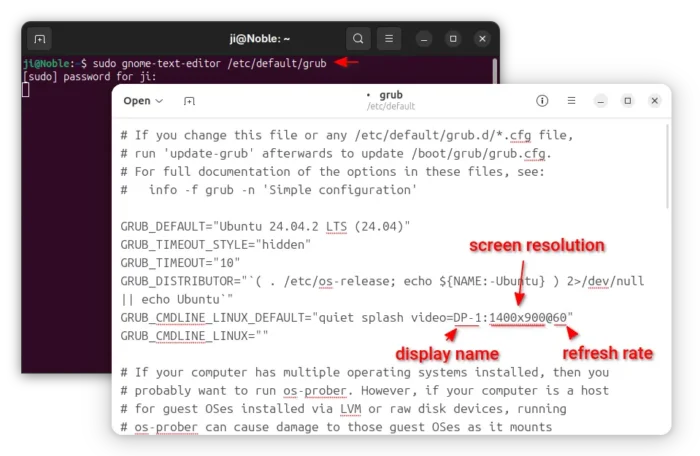Click the '[sudo] password for ji:' terminal line
Screen dimensions: 700x456
(89, 77)
